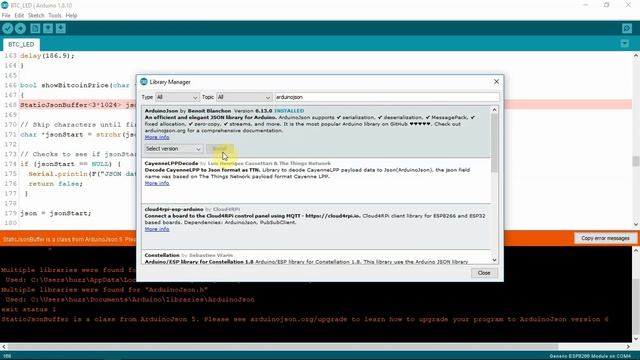
Task: Click the library list scroll up arrow
Action: click(494, 110)
